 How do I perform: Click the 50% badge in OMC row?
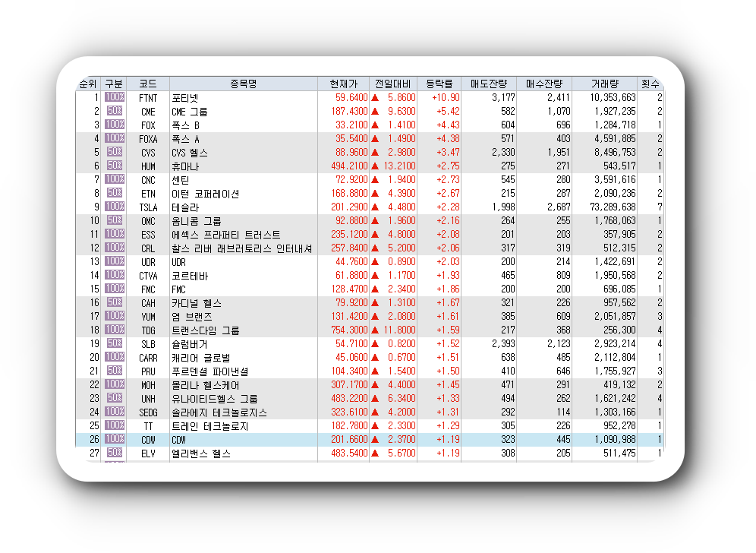(x=115, y=220)
